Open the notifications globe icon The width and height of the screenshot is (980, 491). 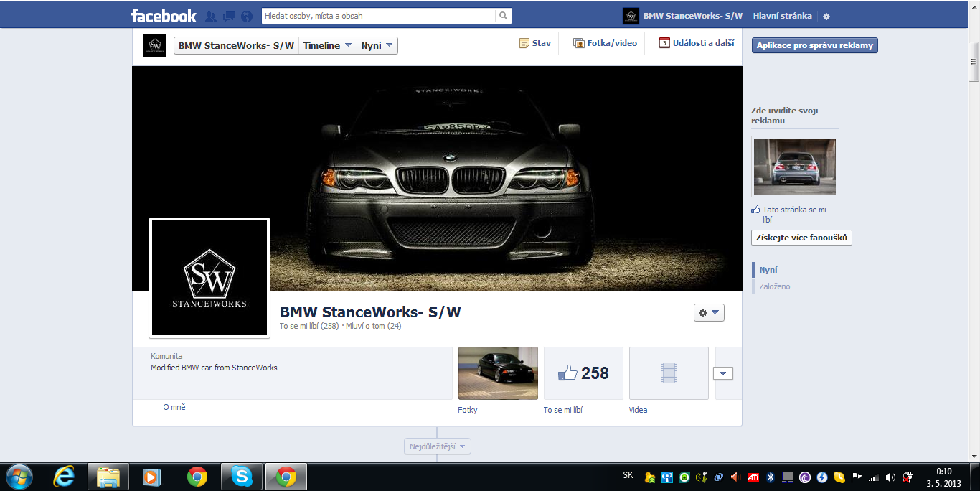coord(247,16)
